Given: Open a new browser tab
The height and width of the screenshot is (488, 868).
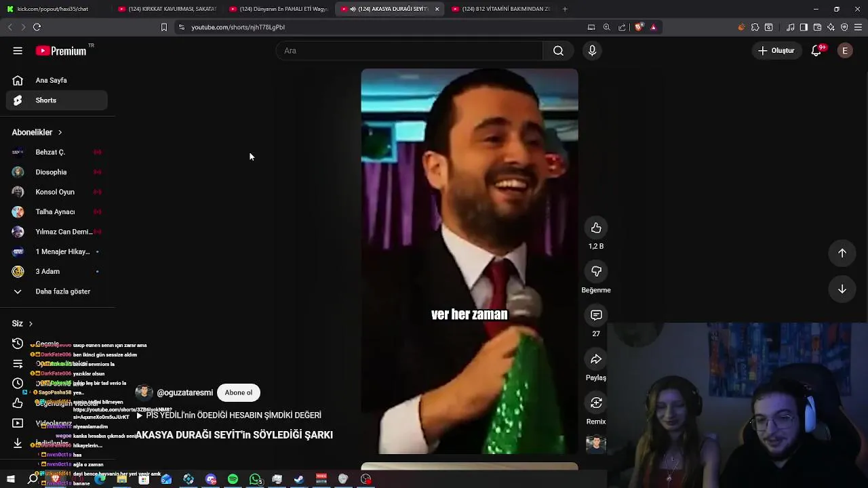Looking at the screenshot, I should pyautogui.click(x=565, y=9).
